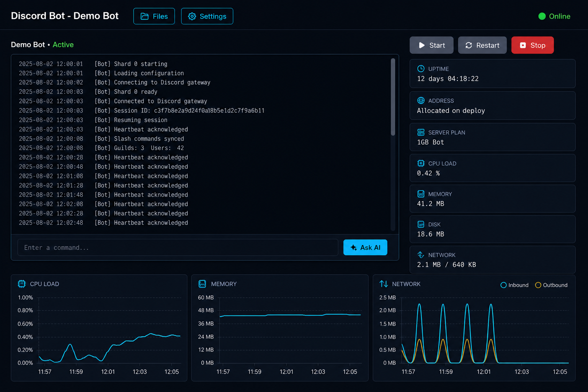Image resolution: width=588 pixels, height=392 pixels.
Task: Toggle Outbound series in Network chart legend
Action: pos(551,285)
